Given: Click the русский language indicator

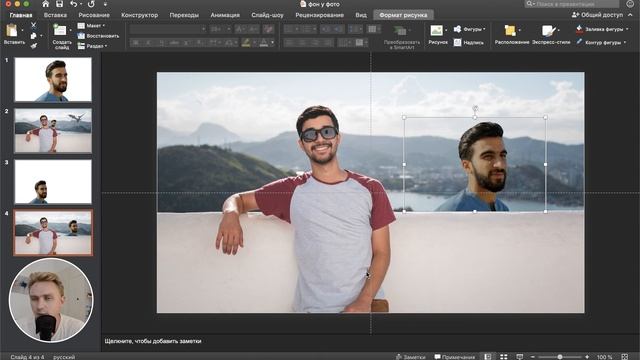Looking at the screenshot, I should coord(64,357).
